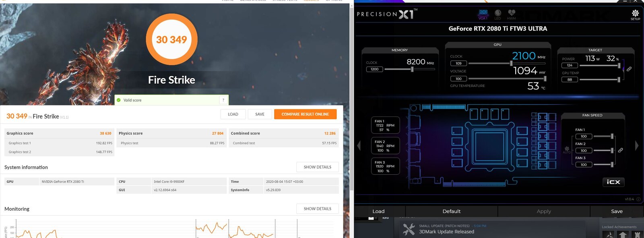644x238 pixels.
Task: Click the version info icon next to v1.0.4
Action: [638, 199]
